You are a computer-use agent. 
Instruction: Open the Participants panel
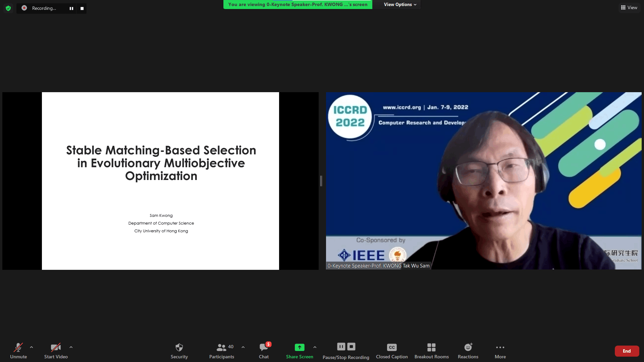(x=222, y=351)
